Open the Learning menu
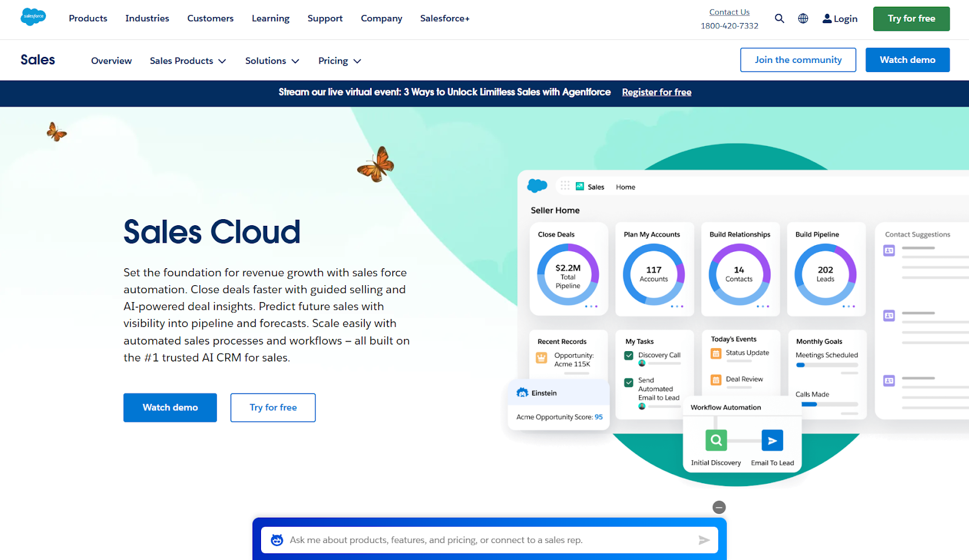Viewport: 969px width, 560px height. pyautogui.click(x=271, y=19)
